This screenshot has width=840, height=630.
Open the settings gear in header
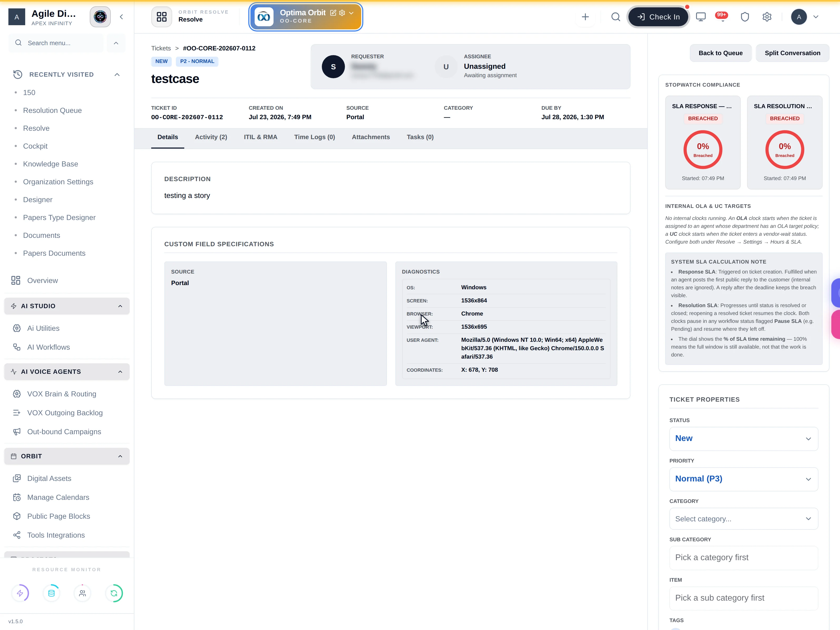[x=767, y=17]
